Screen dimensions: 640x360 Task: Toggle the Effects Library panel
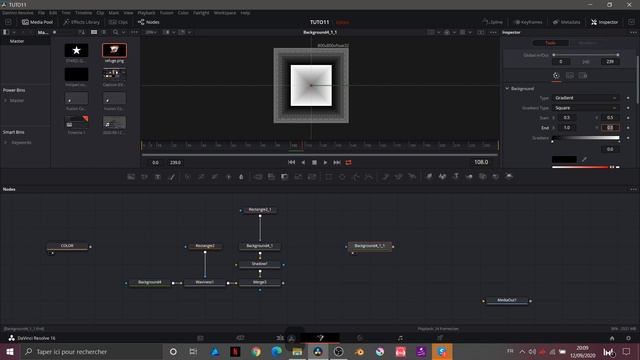tap(82, 22)
